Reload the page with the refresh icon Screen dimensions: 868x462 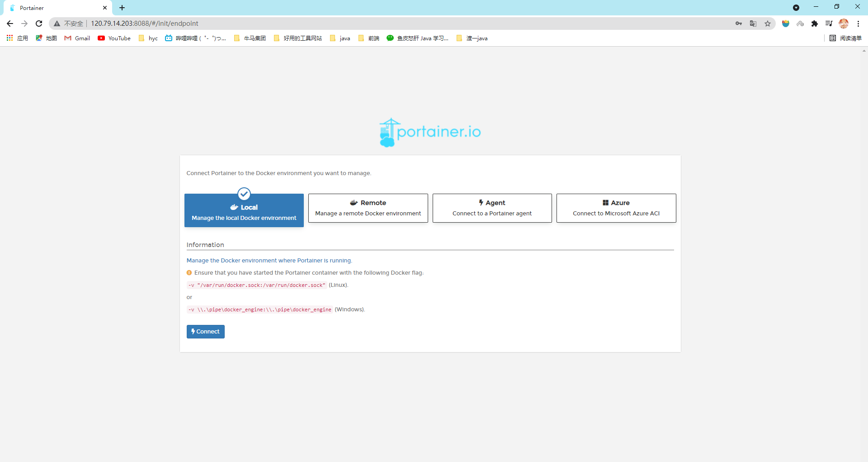pyautogui.click(x=39, y=24)
